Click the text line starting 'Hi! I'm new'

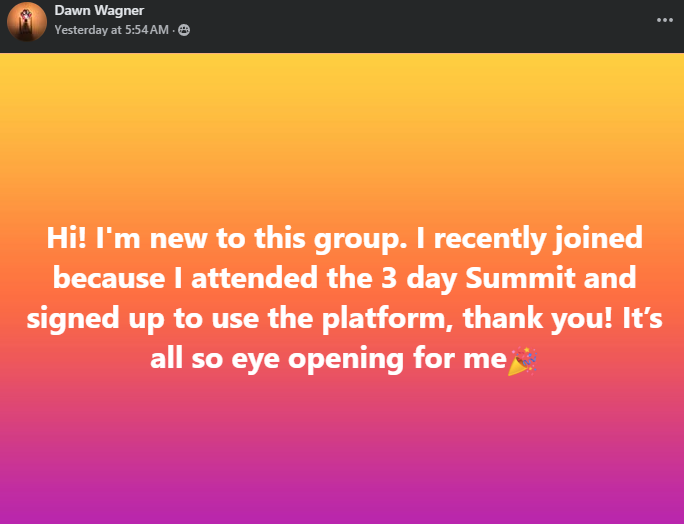[342, 241]
